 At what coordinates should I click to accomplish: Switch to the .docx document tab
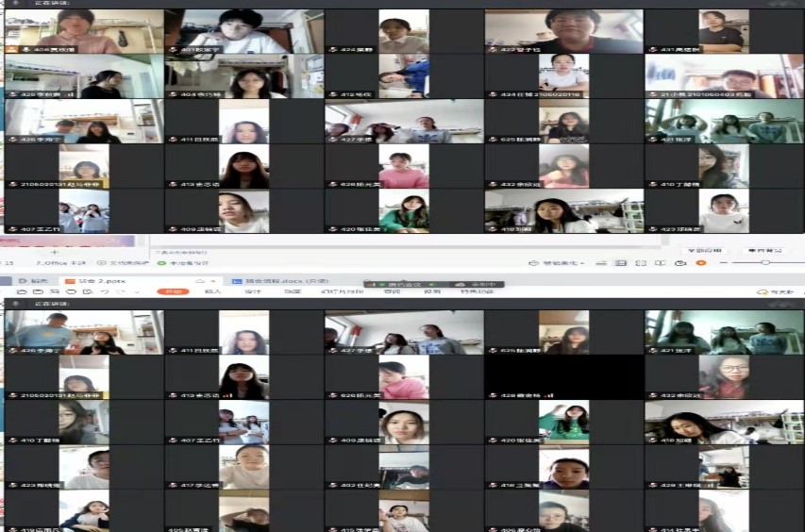[276, 281]
